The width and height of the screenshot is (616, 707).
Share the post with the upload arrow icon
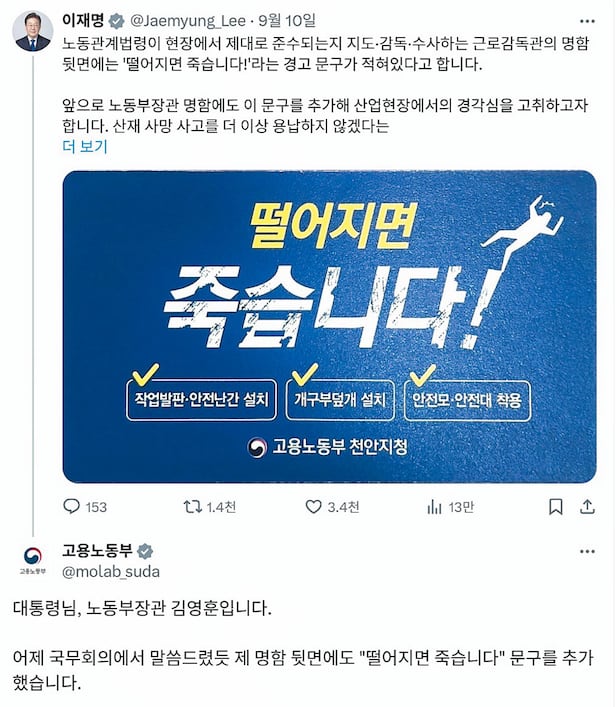tap(587, 507)
